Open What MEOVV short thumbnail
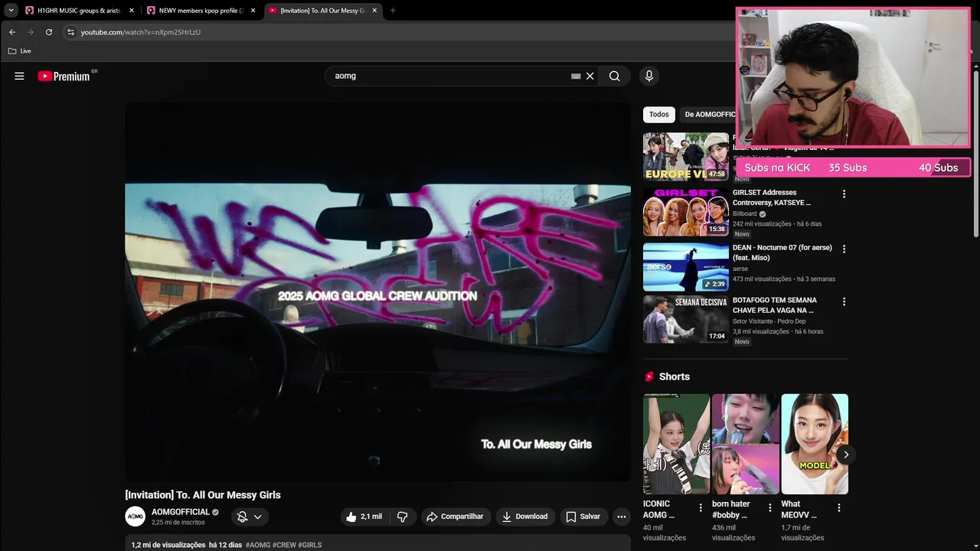Viewport: 980px width, 551px height. [815, 444]
